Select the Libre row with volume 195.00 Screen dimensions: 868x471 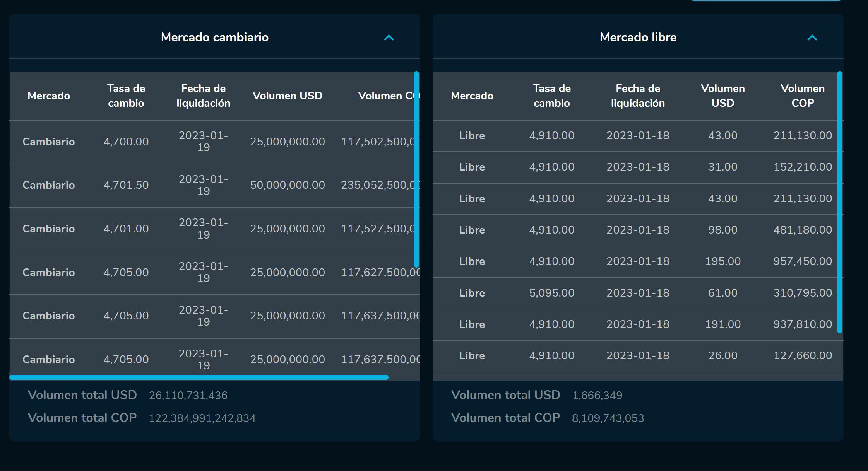click(722, 261)
